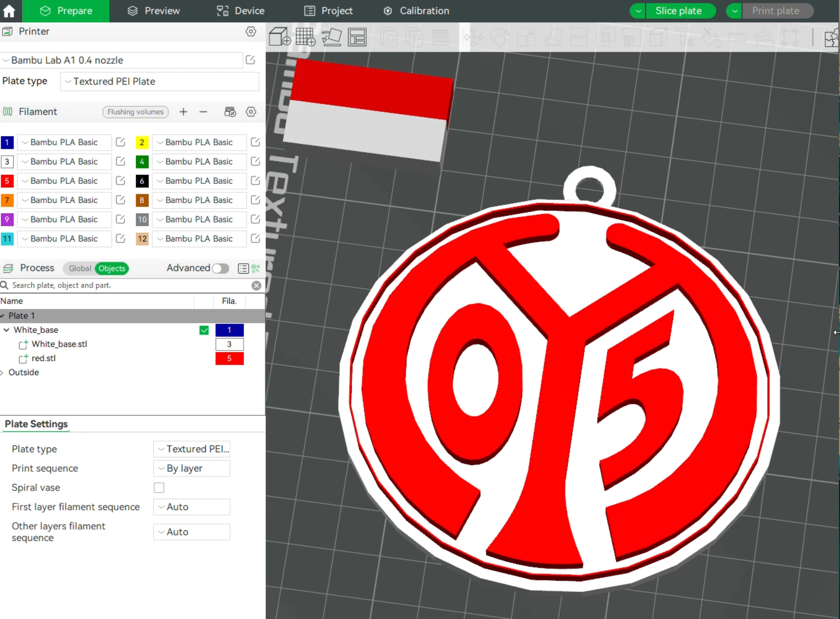
Task: Open the filament sync AMS icon
Action: [x=230, y=111]
